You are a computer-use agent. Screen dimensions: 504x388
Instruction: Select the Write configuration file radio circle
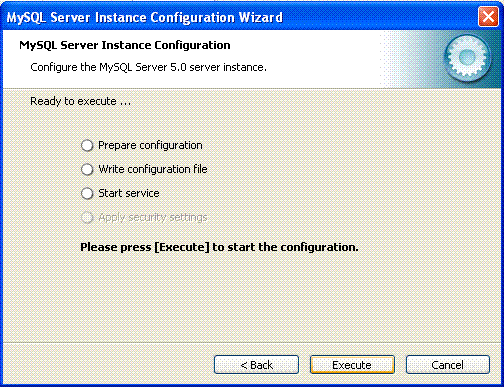tap(87, 170)
